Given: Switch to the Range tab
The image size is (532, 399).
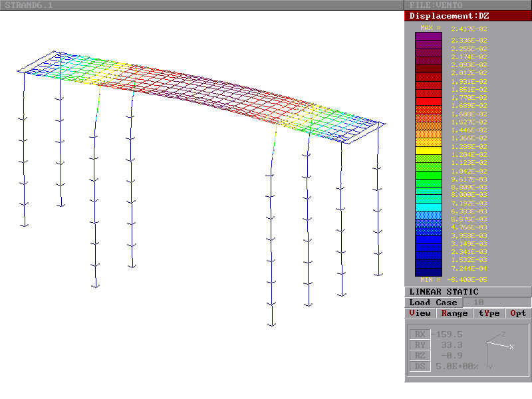Looking at the screenshot, I should [x=454, y=313].
